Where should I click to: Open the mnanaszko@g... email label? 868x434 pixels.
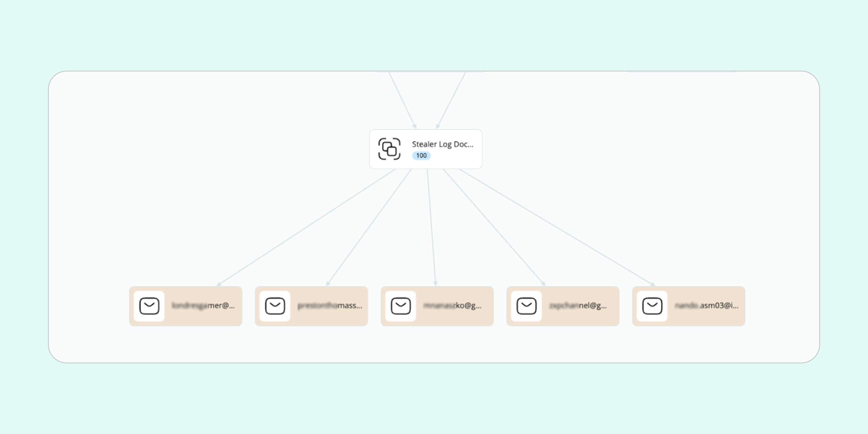pos(452,306)
